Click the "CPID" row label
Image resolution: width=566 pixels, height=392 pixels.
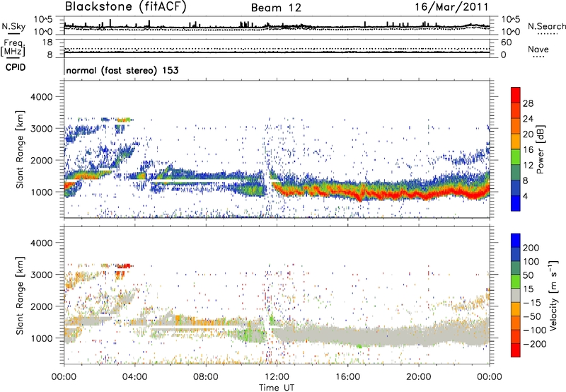(x=15, y=67)
